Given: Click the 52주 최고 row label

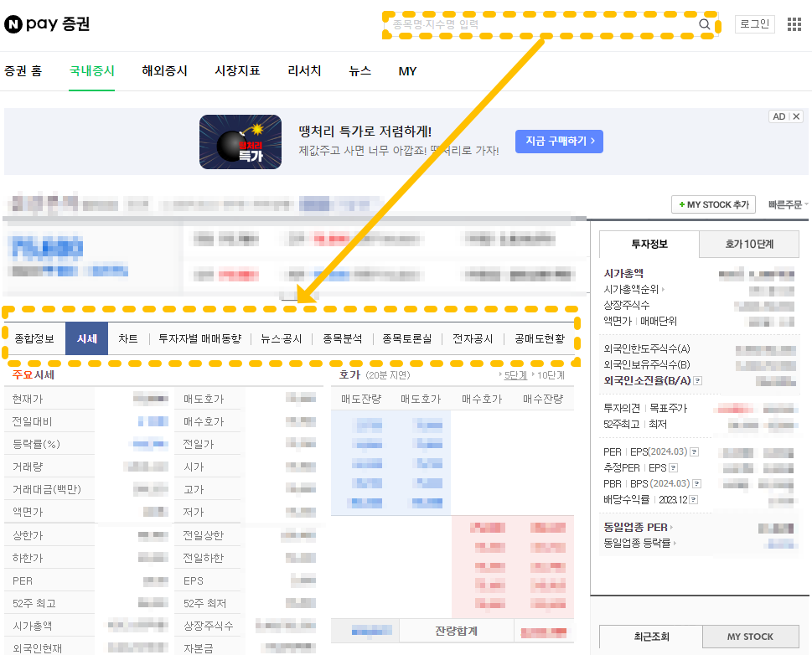Looking at the screenshot, I should point(34,603).
